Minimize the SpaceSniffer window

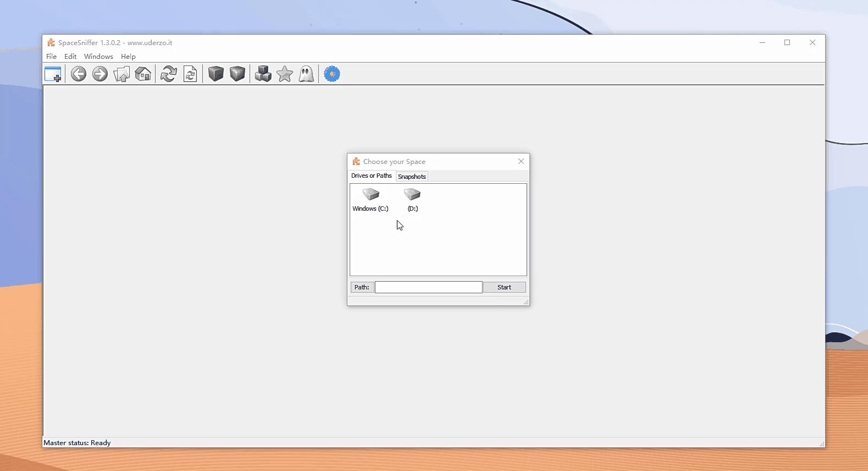[x=762, y=42]
